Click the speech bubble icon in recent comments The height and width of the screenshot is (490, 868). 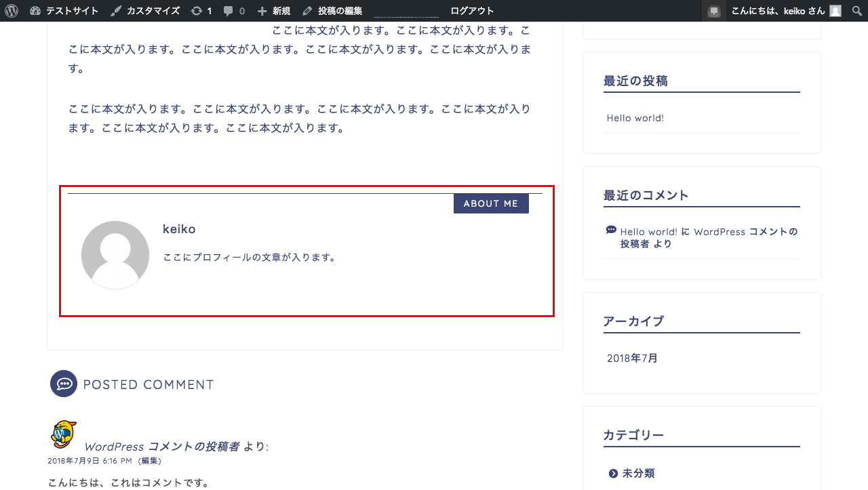(611, 230)
